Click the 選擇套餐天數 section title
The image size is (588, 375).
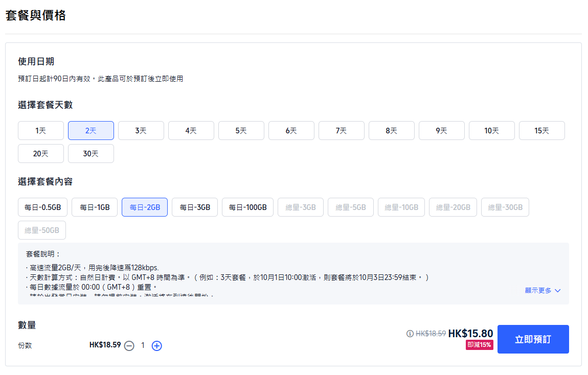click(46, 105)
